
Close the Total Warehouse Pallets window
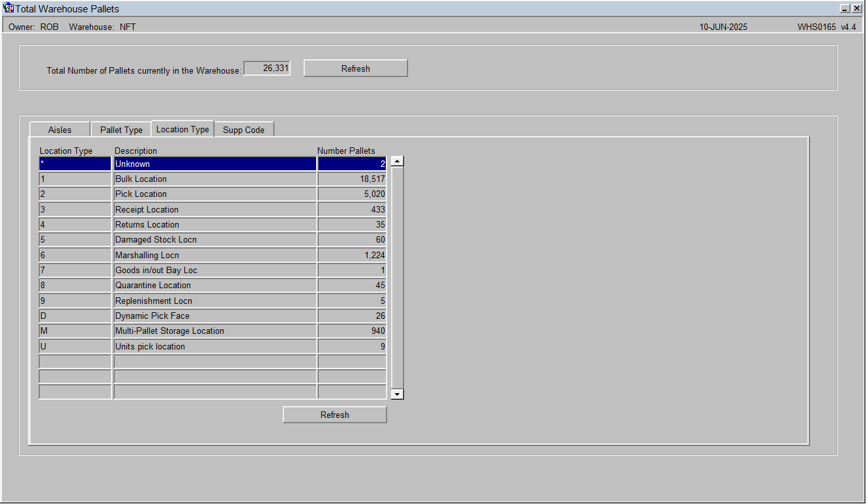pyautogui.click(x=856, y=8)
